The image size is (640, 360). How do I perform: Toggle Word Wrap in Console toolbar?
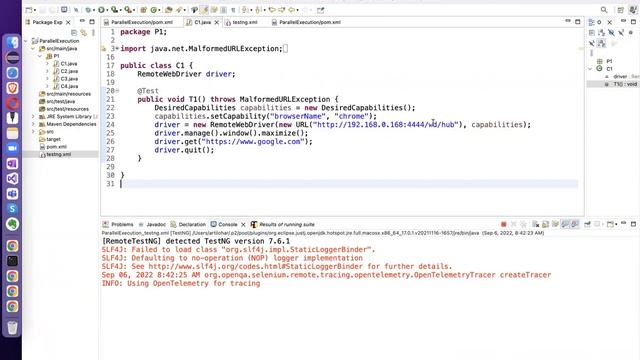[x=555, y=224]
